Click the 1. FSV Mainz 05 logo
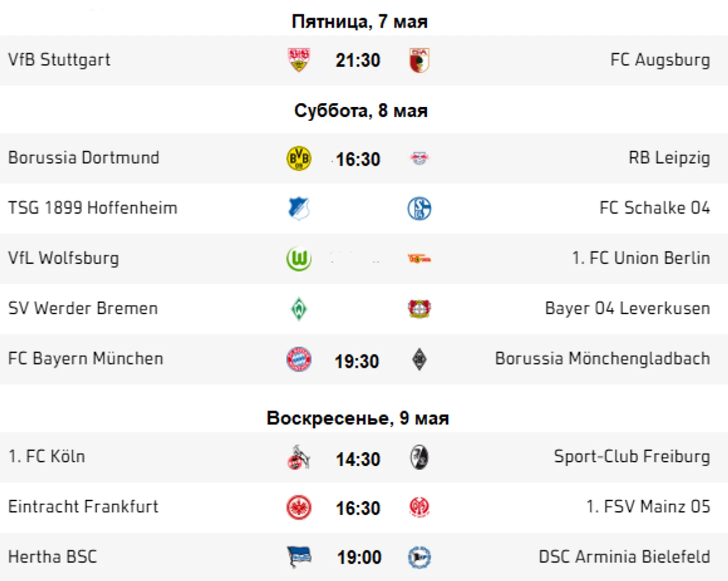Viewport: 728px width, 581px height. [419, 507]
